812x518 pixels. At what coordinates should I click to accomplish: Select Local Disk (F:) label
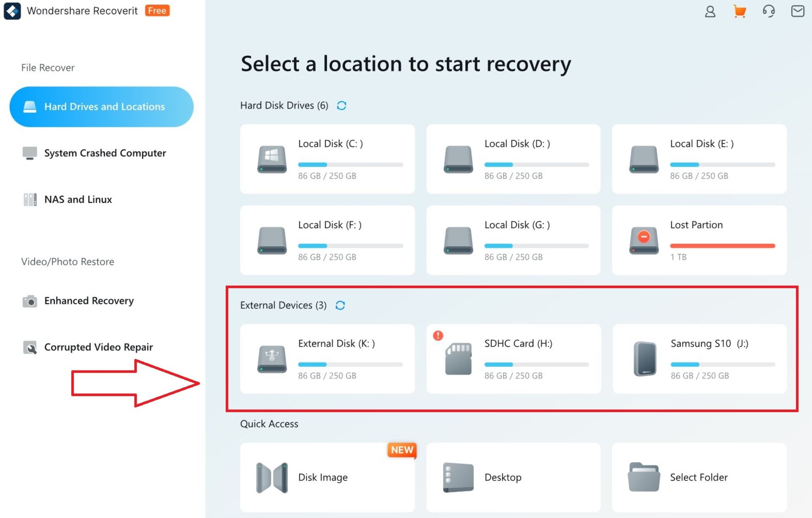(330, 225)
